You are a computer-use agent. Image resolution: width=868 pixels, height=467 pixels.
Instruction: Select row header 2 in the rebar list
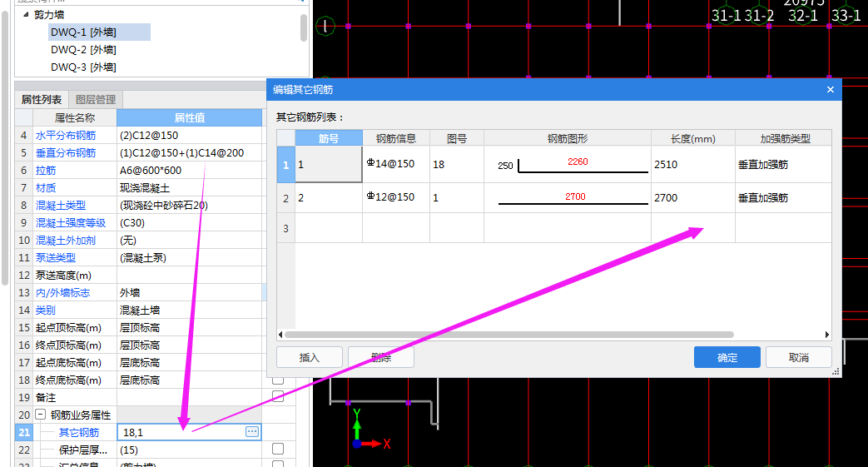[x=285, y=198]
